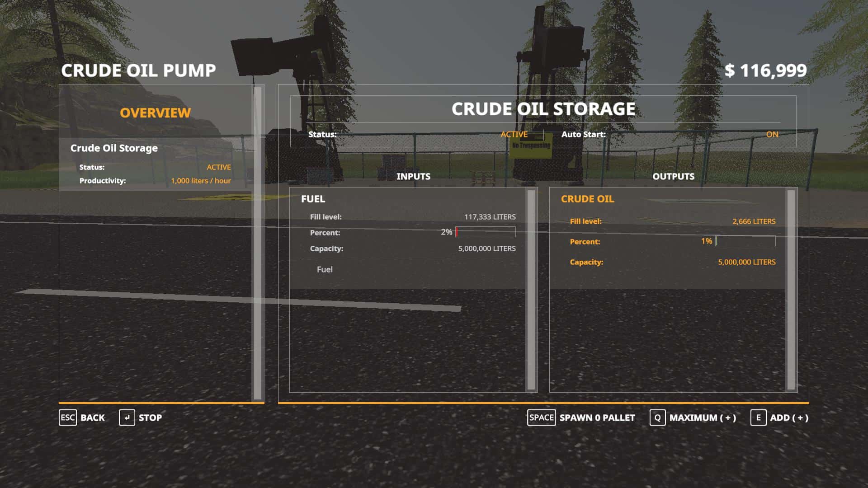The width and height of the screenshot is (868, 488).
Task: Click Add (+) button
Action: click(x=789, y=418)
